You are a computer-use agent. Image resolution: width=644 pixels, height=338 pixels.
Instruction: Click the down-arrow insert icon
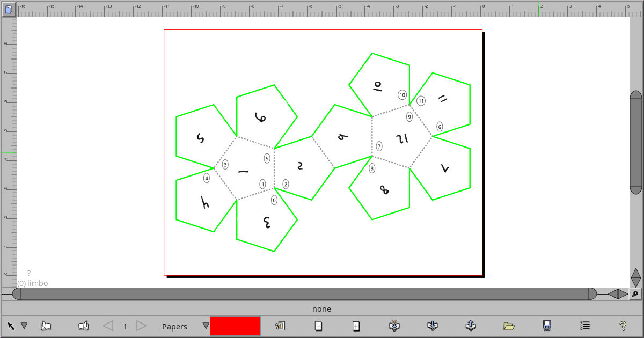tap(433, 325)
